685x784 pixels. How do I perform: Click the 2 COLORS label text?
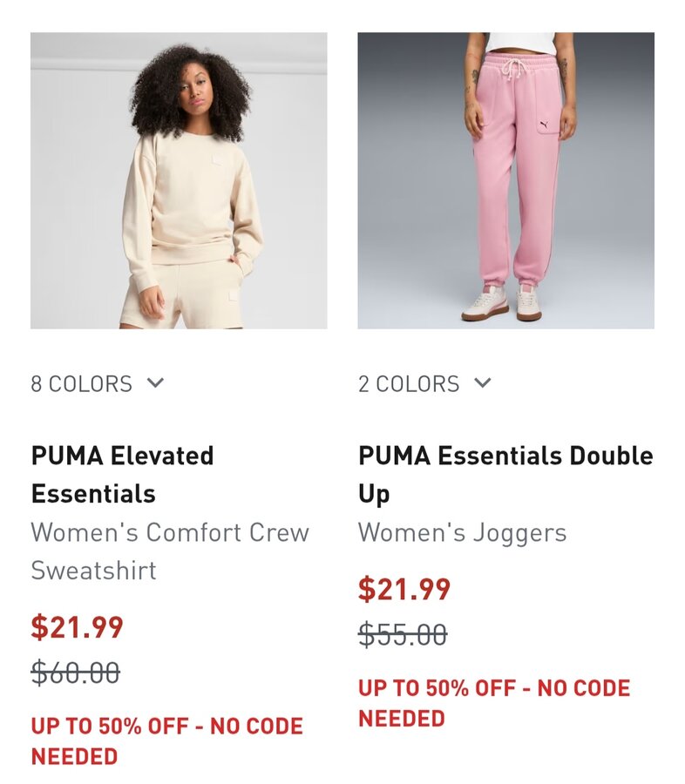pos(409,384)
